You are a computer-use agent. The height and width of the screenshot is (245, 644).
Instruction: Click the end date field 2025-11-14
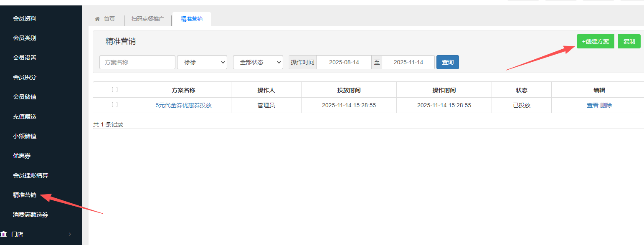[x=408, y=62]
